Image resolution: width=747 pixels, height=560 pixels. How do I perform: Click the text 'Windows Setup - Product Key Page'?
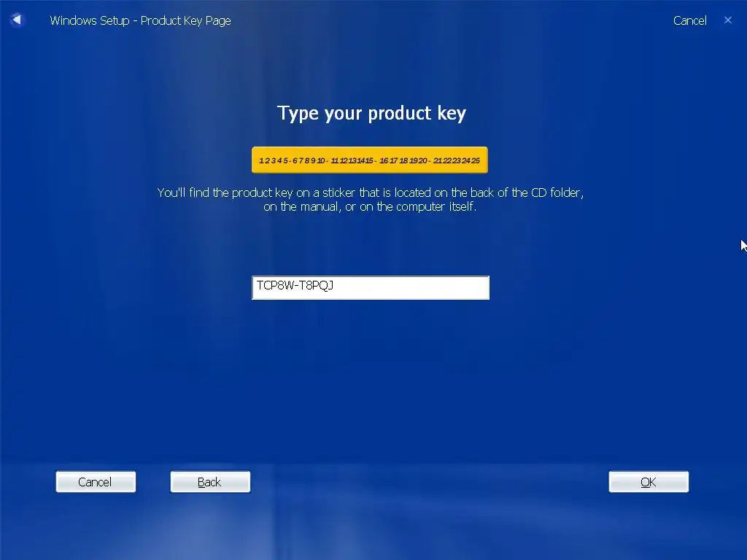tap(141, 21)
